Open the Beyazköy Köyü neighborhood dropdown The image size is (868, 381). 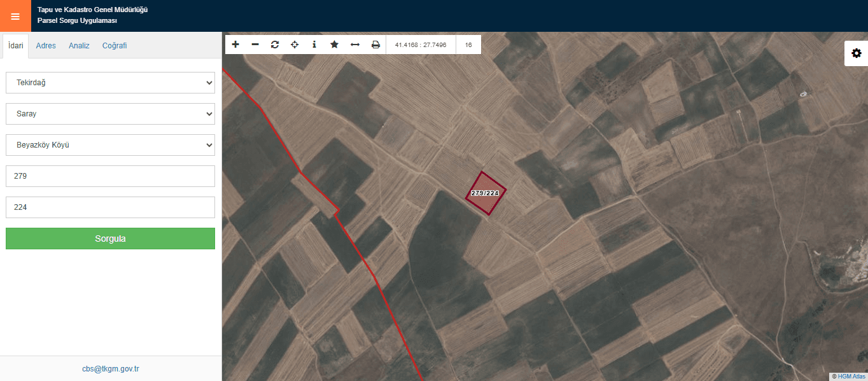click(110, 145)
